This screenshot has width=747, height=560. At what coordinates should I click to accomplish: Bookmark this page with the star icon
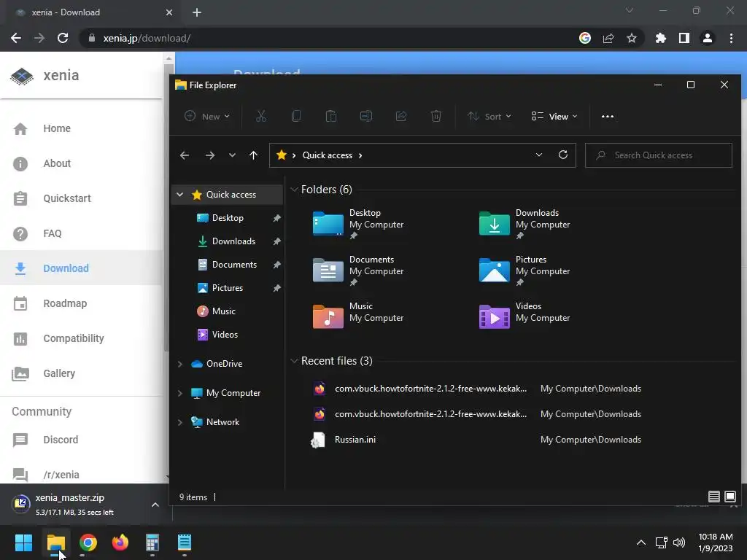pyautogui.click(x=632, y=38)
